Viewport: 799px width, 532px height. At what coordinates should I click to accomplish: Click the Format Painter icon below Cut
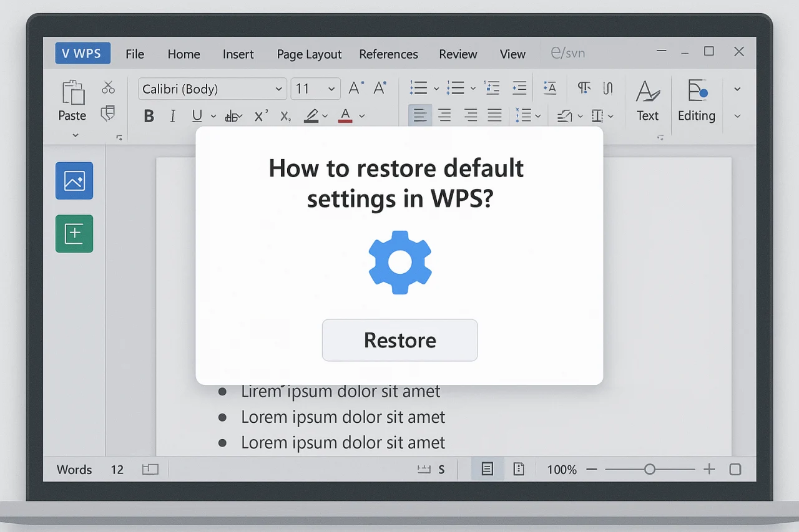[108, 114]
